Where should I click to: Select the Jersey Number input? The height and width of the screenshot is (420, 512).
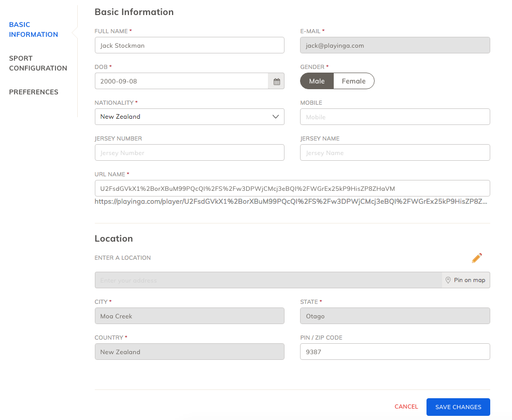tap(189, 152)
